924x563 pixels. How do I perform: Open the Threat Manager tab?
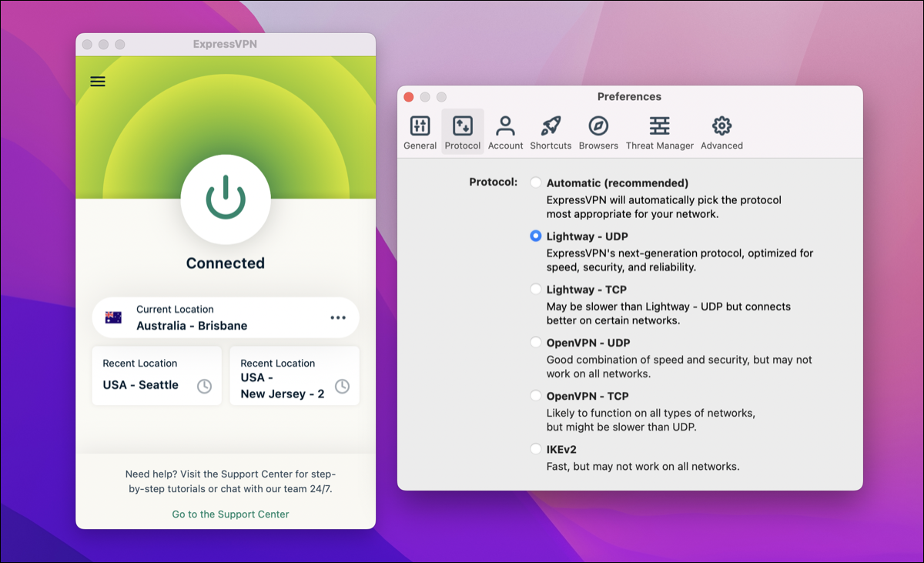[659, 132]
